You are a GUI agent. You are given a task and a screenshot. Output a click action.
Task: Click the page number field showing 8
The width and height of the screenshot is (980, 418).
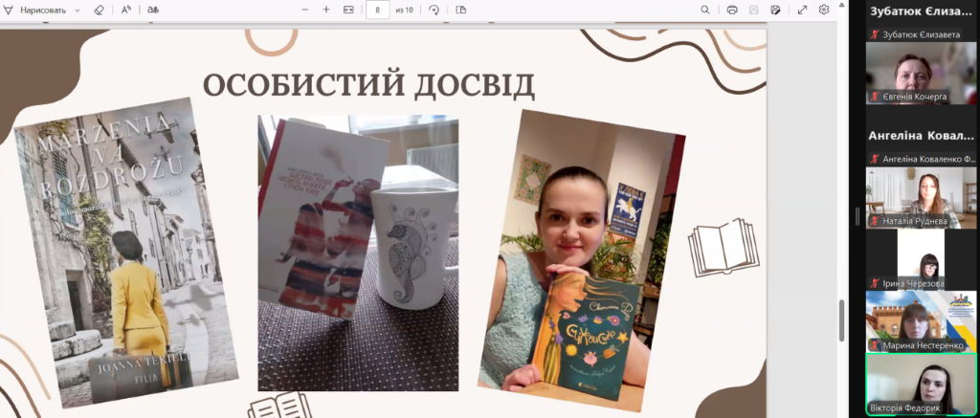377,10
